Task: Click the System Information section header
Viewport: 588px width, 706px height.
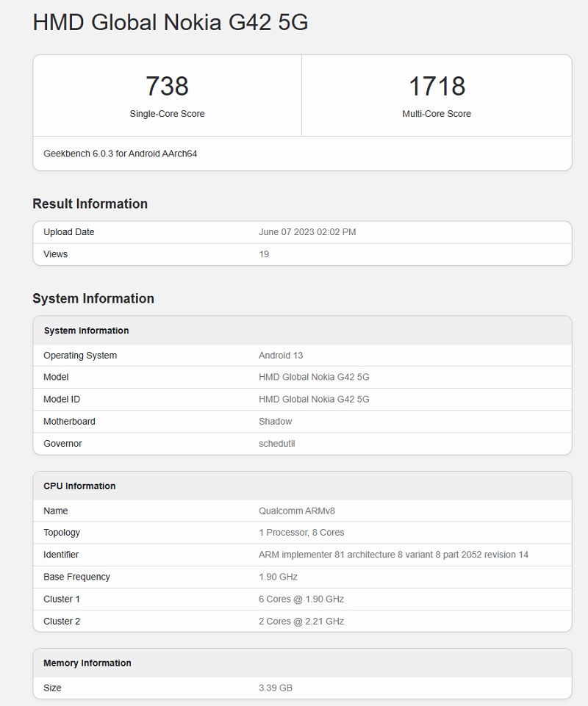Action: tap(93, 299)
